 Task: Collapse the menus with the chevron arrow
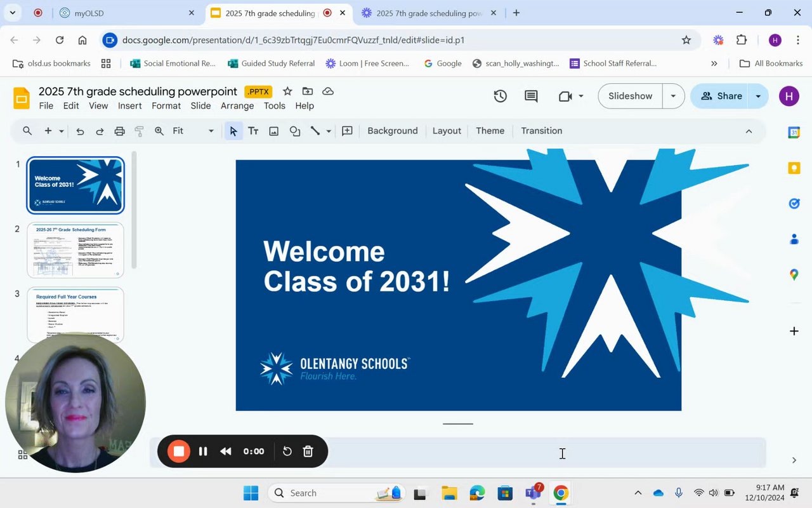coord(749,131)
